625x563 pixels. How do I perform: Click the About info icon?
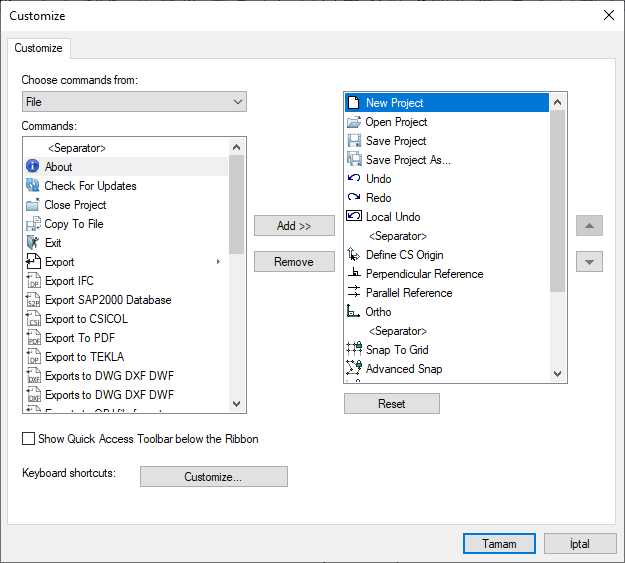(32, 167)
